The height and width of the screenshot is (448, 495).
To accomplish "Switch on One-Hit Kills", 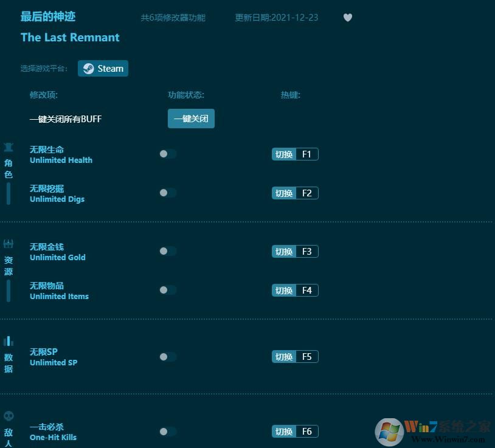I will tap(167, 432).
